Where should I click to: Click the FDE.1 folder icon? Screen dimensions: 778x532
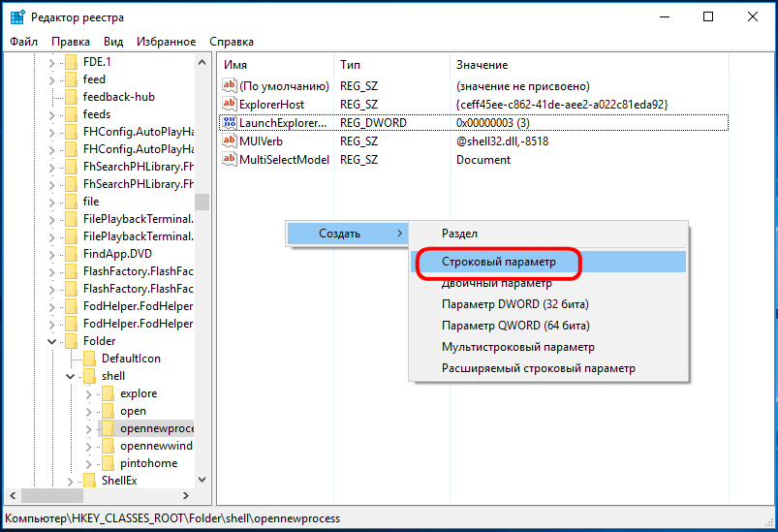click(72, 62)
